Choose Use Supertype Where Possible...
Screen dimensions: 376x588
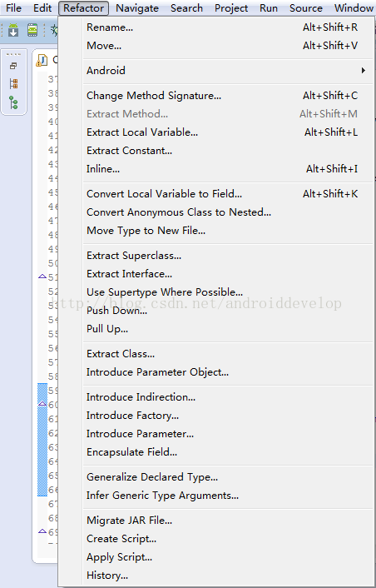pyautogui.click(x=222, y=292)
